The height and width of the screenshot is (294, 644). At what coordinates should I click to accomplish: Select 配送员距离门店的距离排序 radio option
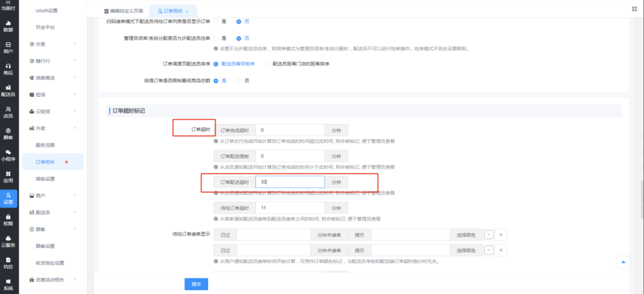[x=267, y=64]
